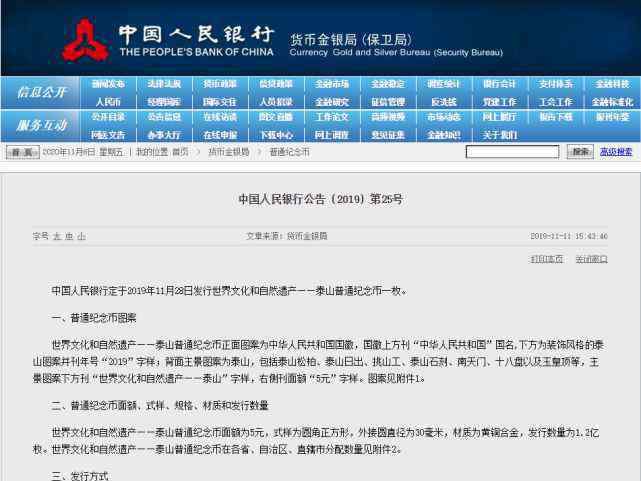Follow the 普通纪念币 breadcrumb link
Viewport: 641px width, 481px height.
289,152
